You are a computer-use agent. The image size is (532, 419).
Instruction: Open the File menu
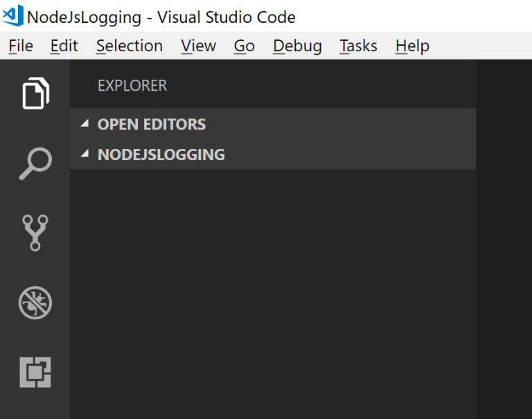click(21, 46)
